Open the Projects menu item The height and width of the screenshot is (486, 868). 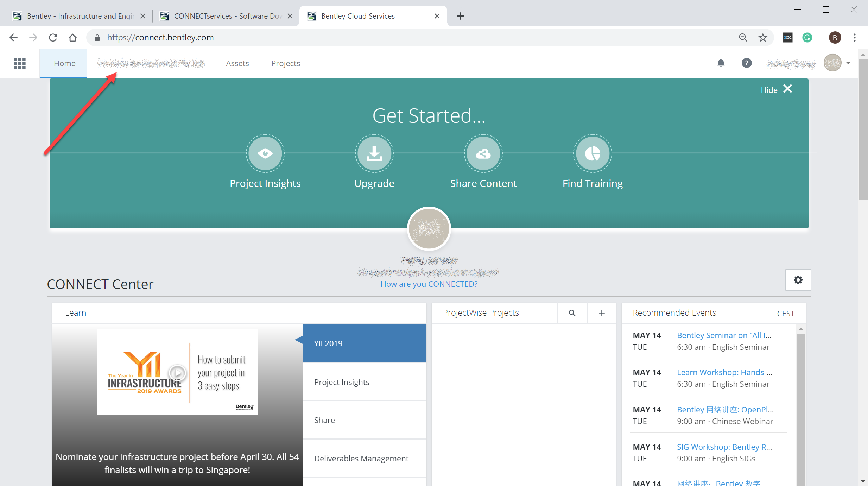285,63
